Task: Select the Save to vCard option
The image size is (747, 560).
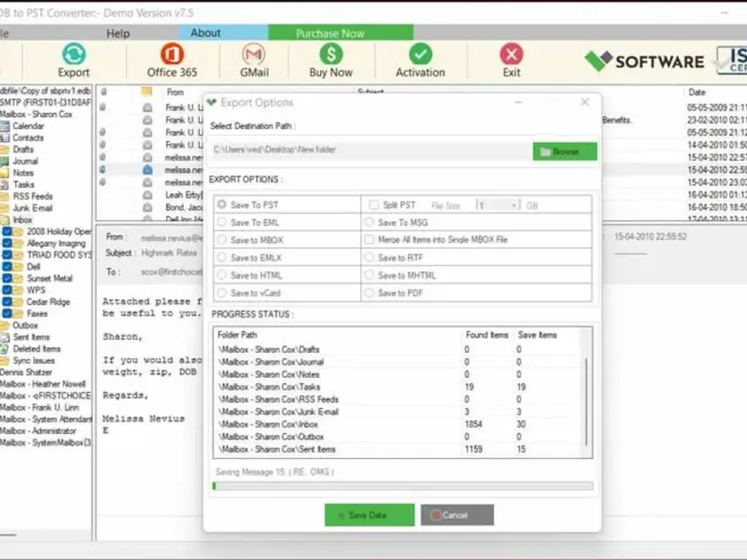Action: click(221, 292)
